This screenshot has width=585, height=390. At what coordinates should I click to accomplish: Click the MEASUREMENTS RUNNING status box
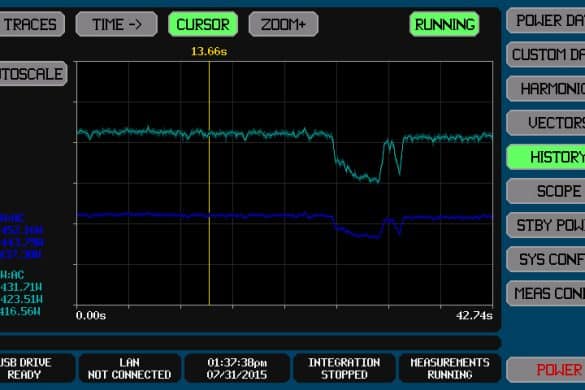coord(450,368)
